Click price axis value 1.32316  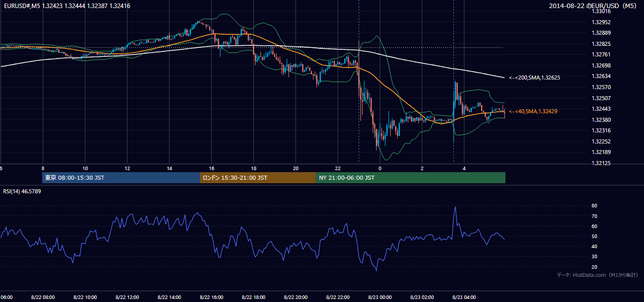pyautogui.click(x=601, y=130)
